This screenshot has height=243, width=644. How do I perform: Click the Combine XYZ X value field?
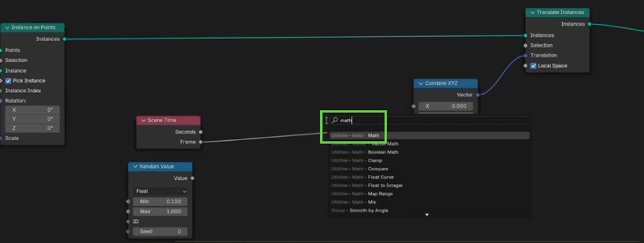coord(446,106)
